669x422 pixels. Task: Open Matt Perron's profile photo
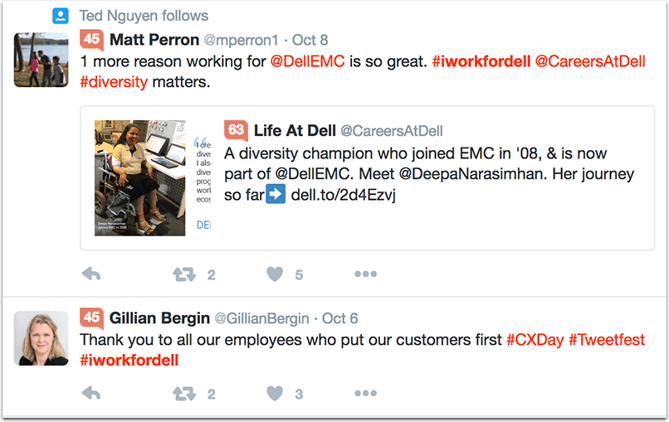click(x=41, y=59)
